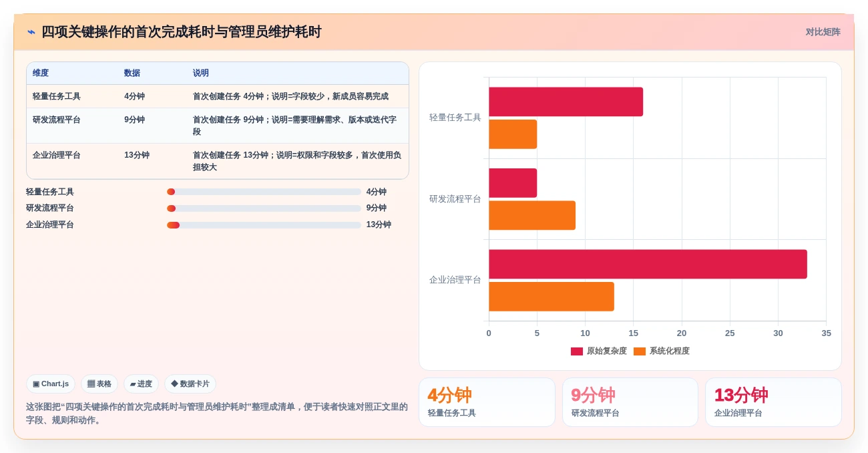868x453 pixels.
Task: Click the 说明 column header
Action: (201, 73)
